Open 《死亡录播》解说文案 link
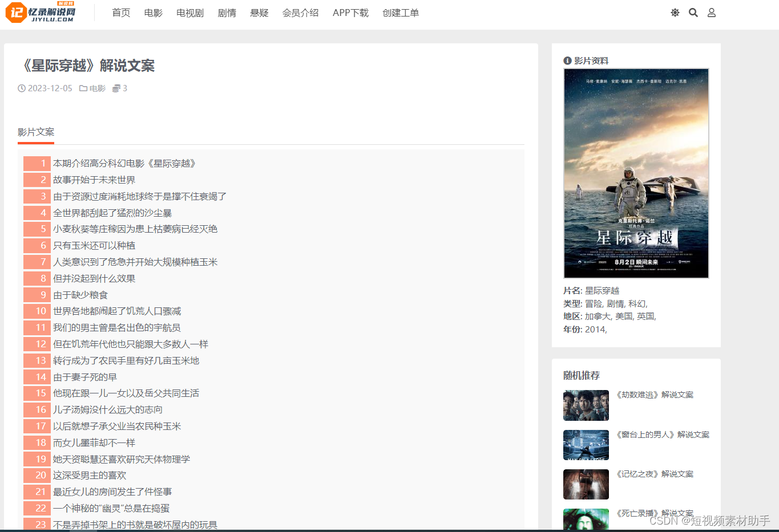This screenshot has height=532, width=779. point(655,513)
